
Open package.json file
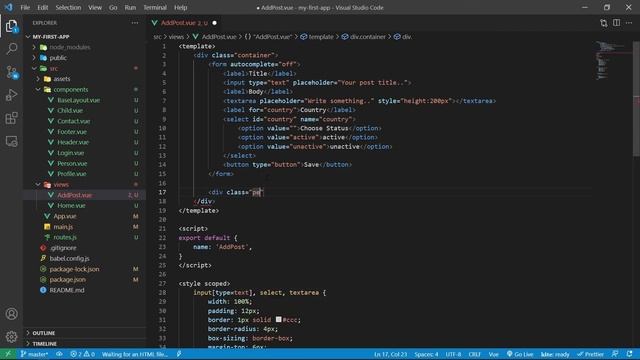click(x=67, y=280)
